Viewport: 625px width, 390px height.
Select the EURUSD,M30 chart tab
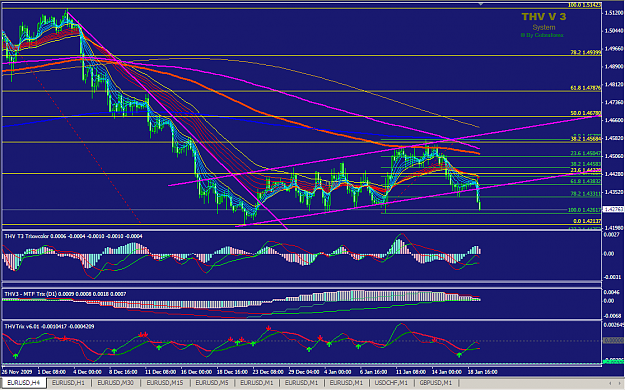pyautogui.click(x=116, y=383)
